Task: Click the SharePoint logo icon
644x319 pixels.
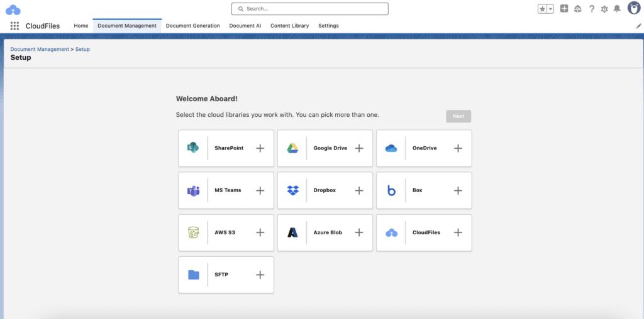Action: coord(193,148)
